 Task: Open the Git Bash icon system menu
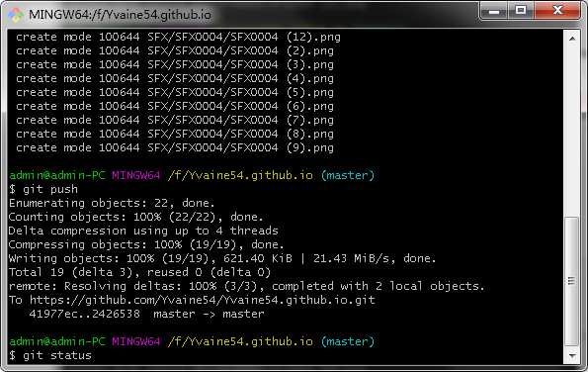16,15
